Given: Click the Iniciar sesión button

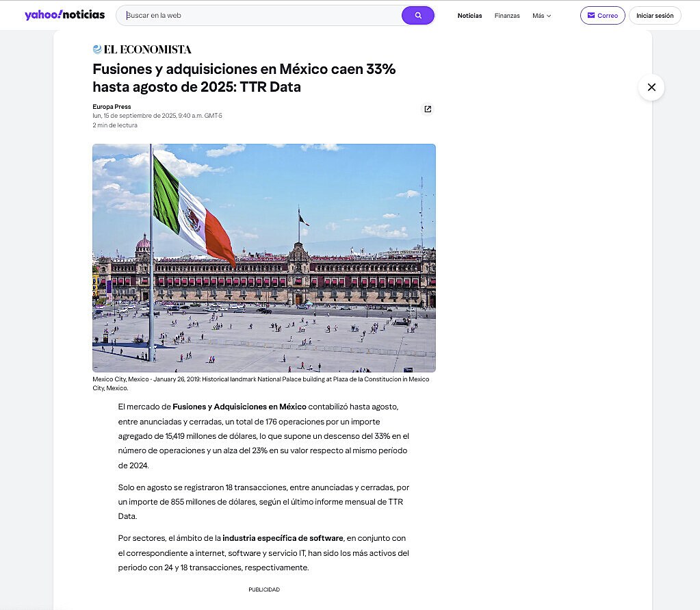Looking at the screenshot, I should [655, 15].
